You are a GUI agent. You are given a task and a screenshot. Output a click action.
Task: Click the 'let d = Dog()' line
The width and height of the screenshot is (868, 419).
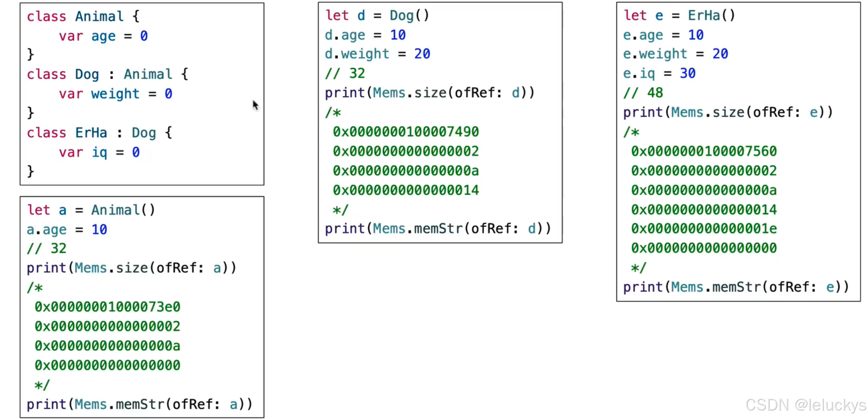point(377,16)
